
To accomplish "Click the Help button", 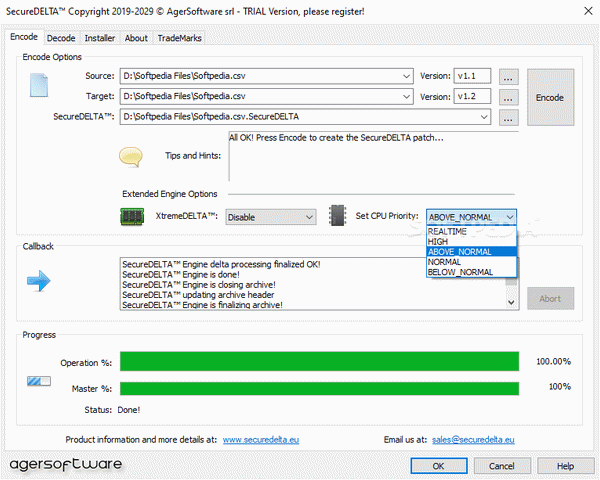I will pos(565,466).
